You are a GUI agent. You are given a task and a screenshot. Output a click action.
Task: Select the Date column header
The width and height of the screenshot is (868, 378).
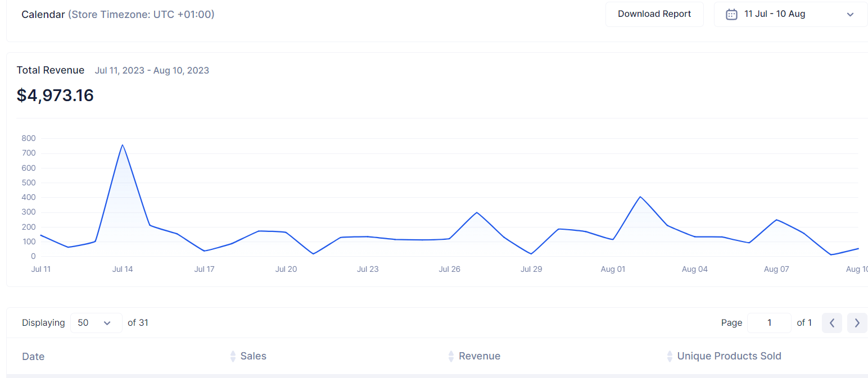pos(33,357)
